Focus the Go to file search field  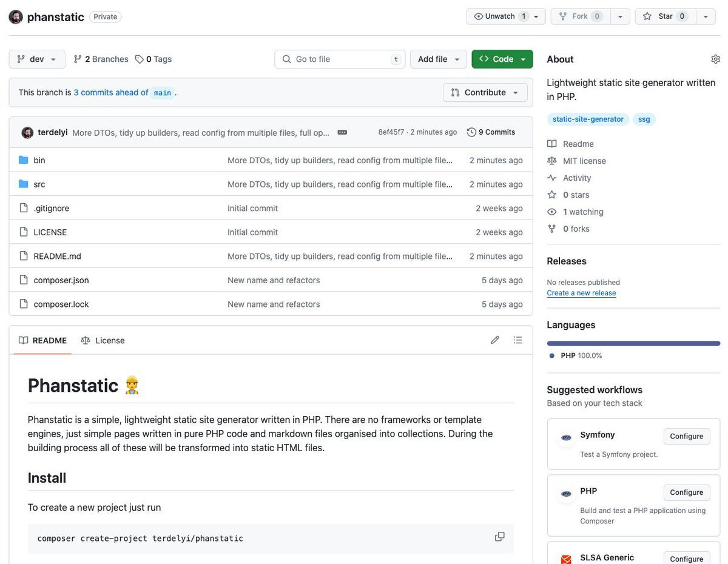click(x=340, y=59)
